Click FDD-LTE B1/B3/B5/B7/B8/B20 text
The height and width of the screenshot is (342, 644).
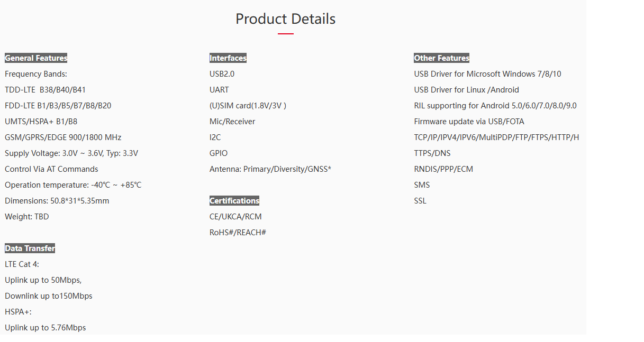[58, 106]
